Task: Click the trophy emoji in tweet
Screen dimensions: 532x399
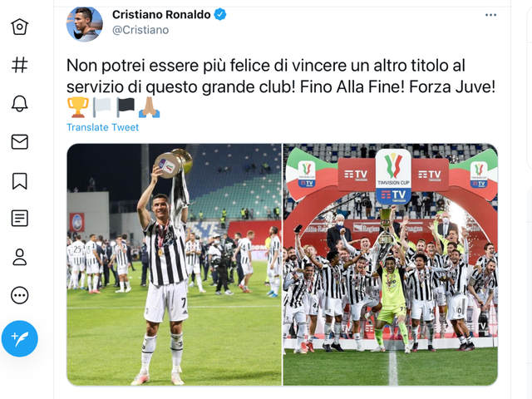Action: (x=77, y=107)
